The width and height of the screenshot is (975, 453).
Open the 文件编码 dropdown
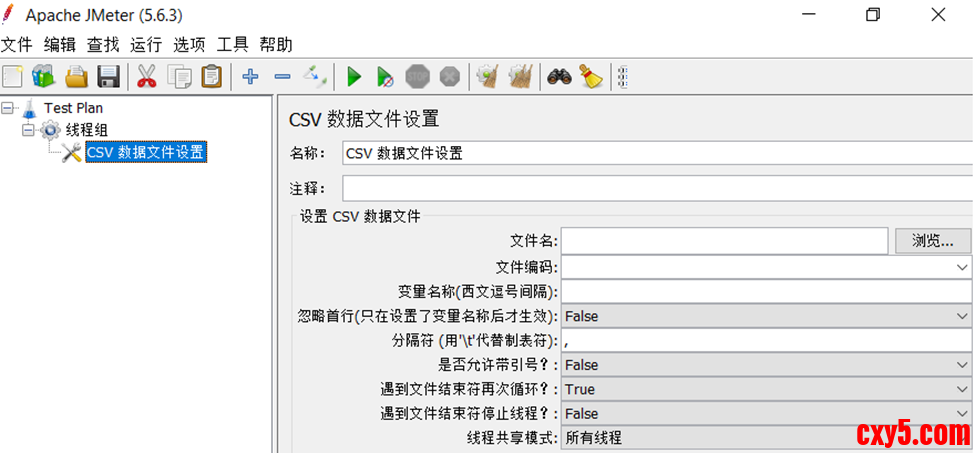(961, 268)
